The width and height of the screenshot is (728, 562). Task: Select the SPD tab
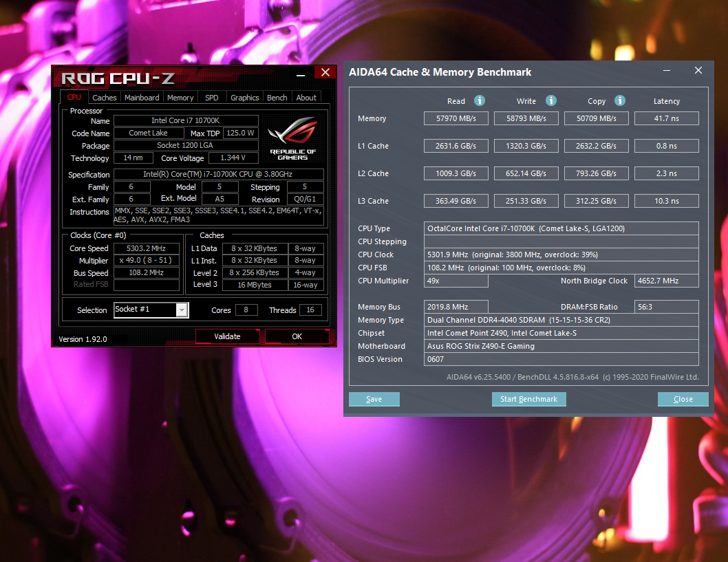coord(212,98)
